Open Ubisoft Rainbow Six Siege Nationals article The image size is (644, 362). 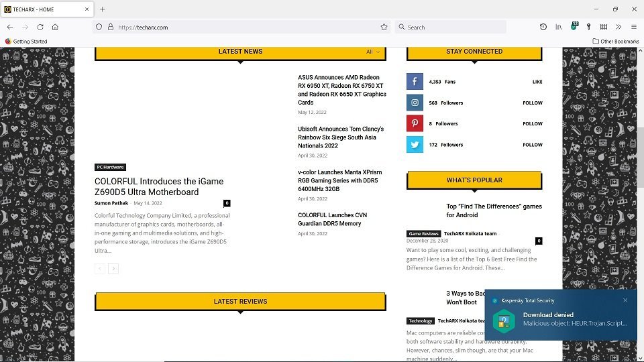341,137
